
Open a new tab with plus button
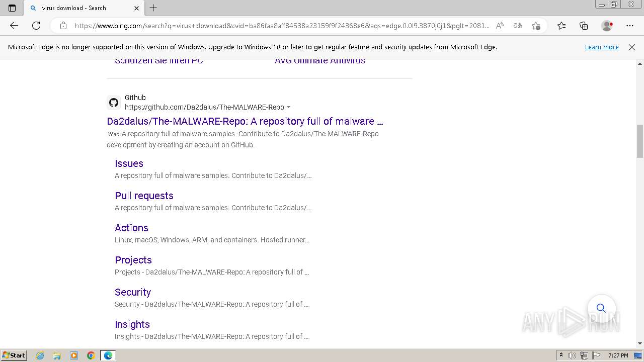tap(153, 8)
